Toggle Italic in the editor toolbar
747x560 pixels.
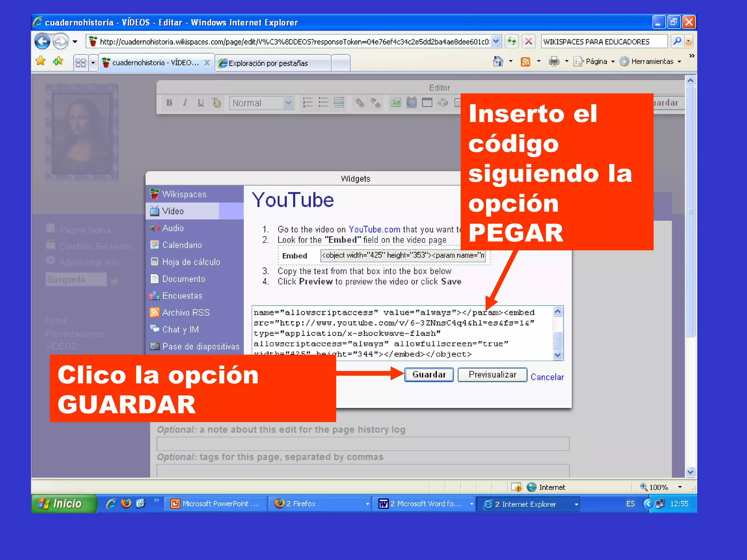click(x=185, y=102)
